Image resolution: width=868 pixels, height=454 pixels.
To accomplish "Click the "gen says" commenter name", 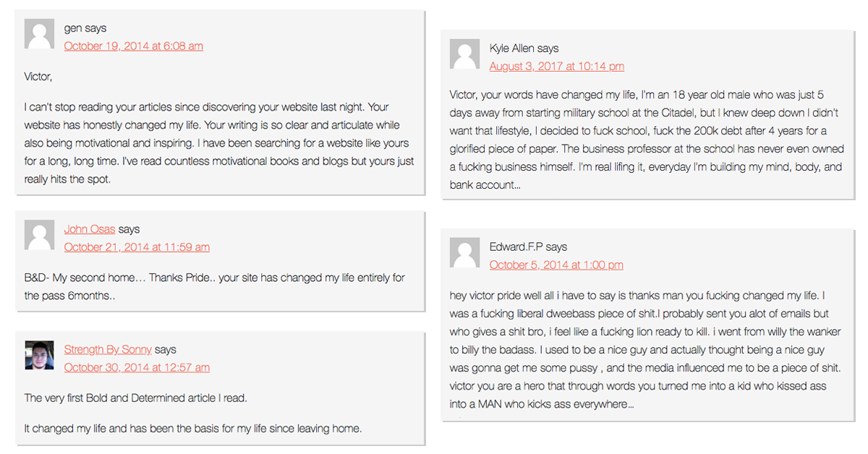I will [x=85, y=28].
